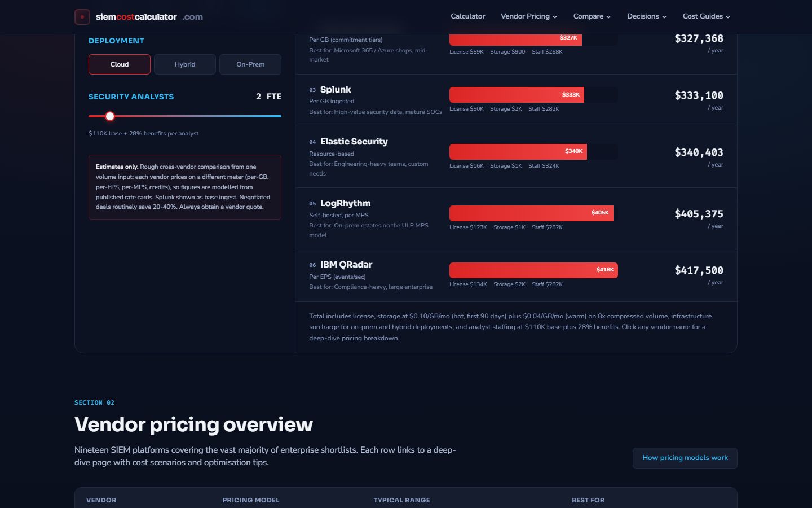This screenshot has height=508, width=812.
Task: Click the VENDOR column header
Action: [101, 500]
